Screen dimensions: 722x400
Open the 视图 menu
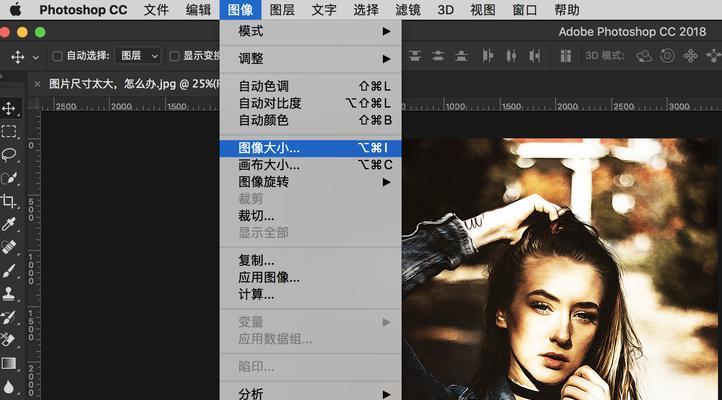483,10
